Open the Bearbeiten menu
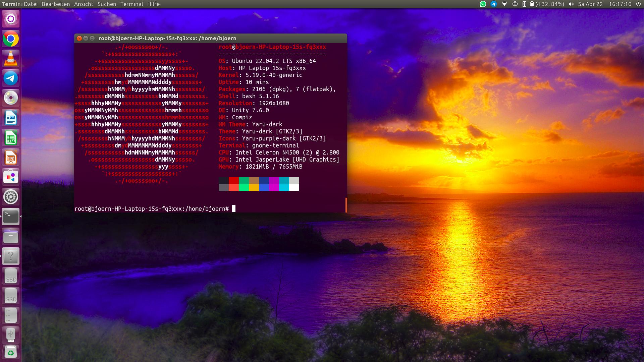644x362 pixels. pyautogui.click(x=56, y=4)
